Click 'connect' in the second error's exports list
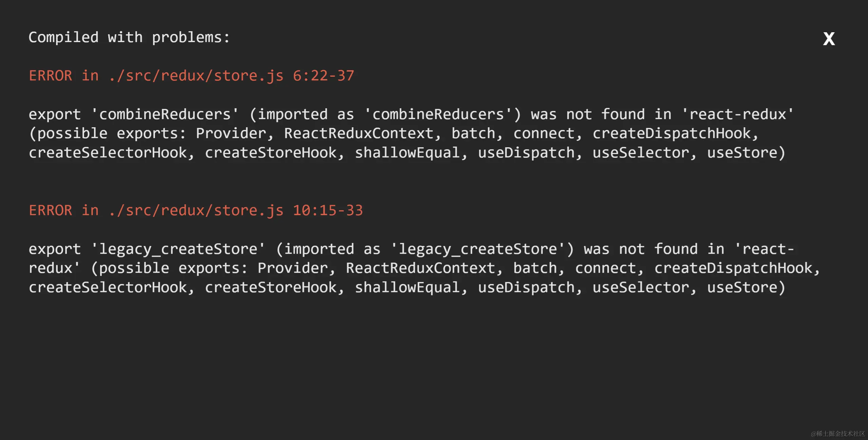868x440 pixels. 605,268
